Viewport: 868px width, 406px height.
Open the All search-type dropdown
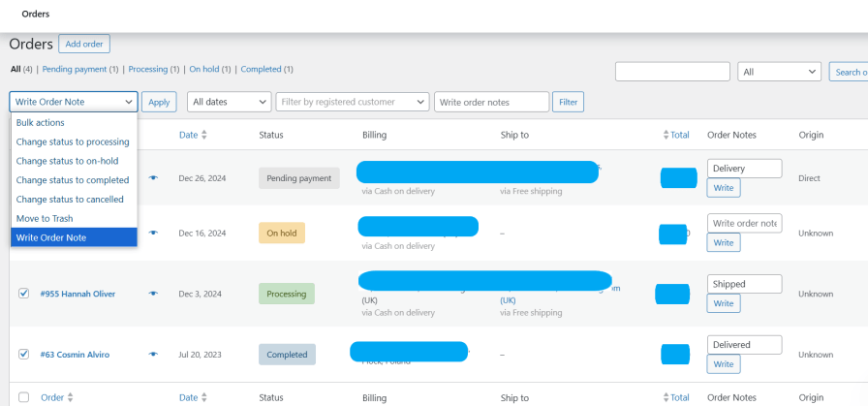[780, 72]
